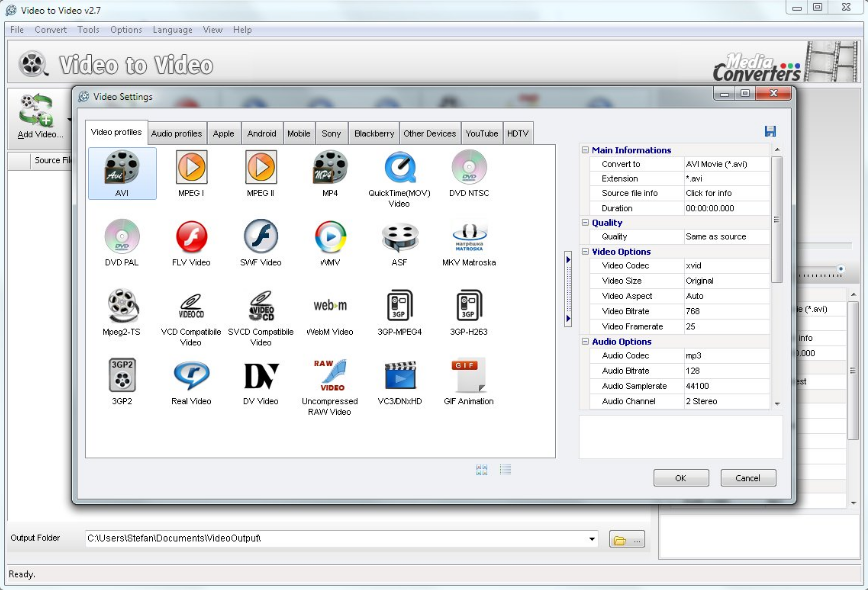Viewport: 868px width, 590px height.
Task: Open the Output Folder path dropdown
Action: [x=593, y=540]
